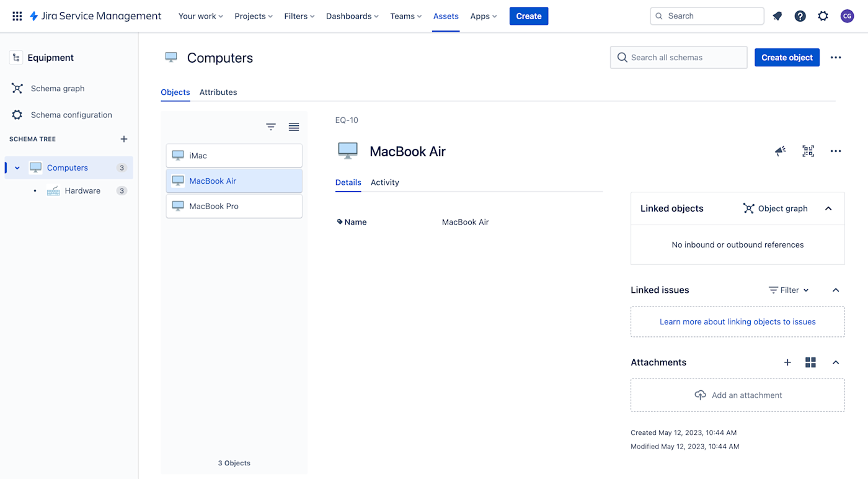Screen dimensions: 868x479
Task: Open the Dashboards dropdown menu
Action: (x=352, y=16)
